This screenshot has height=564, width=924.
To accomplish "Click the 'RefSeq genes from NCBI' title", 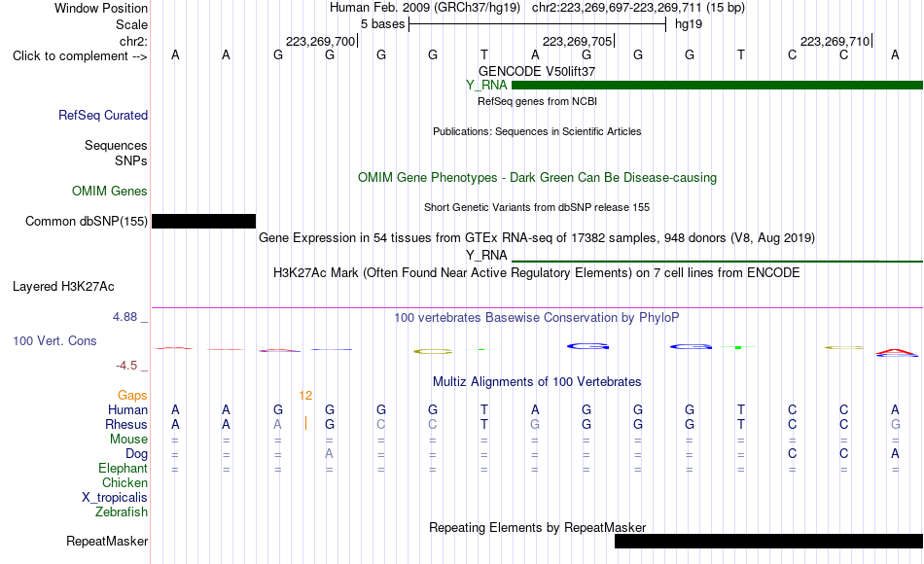I will coord(537,101).
